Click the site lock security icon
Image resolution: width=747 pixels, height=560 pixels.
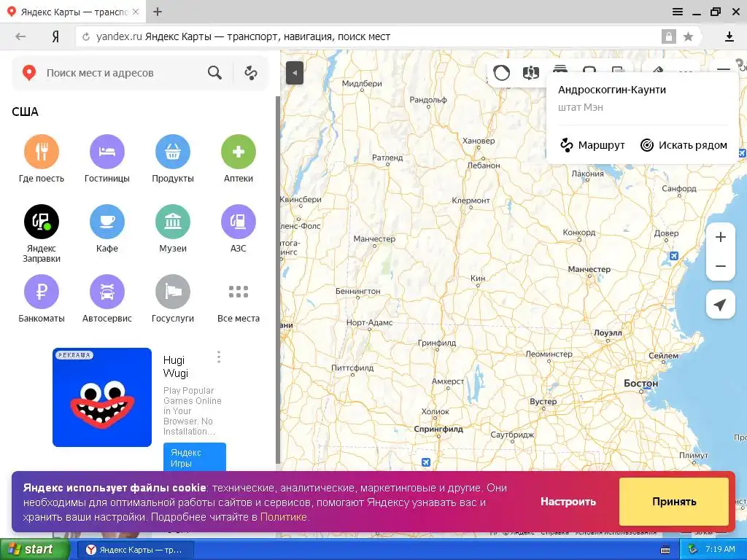point(668,36)
